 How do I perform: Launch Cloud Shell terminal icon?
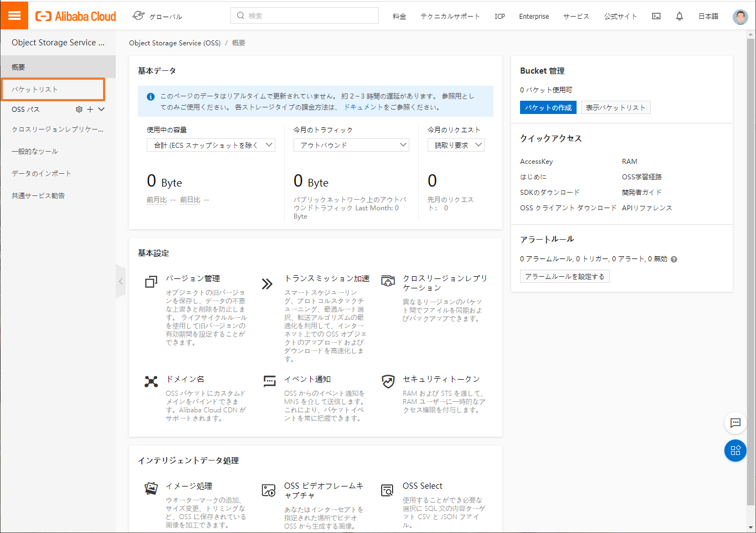pos(656,16)
